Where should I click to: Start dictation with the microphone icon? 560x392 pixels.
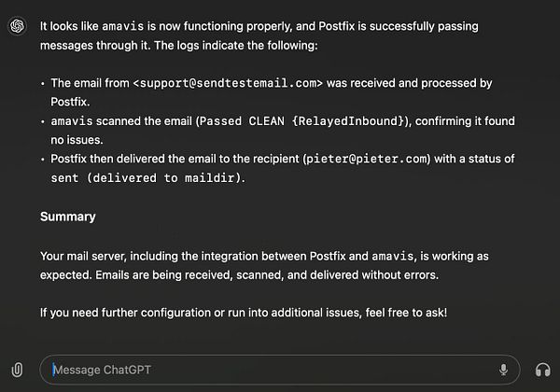click(x=504, y=370)
